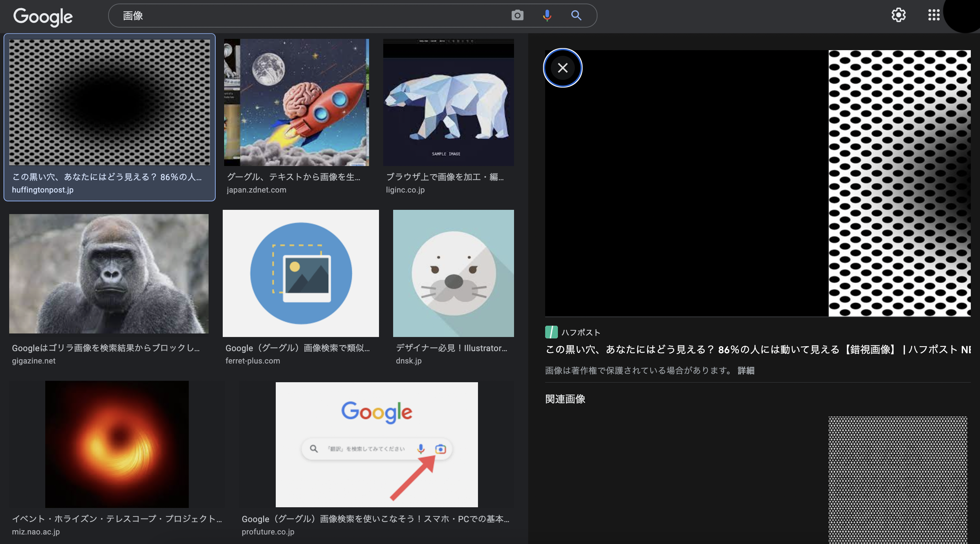Viewport: 980px width, 544px height.
Task: Open the settings gear icon
Action: coord(898,15)
